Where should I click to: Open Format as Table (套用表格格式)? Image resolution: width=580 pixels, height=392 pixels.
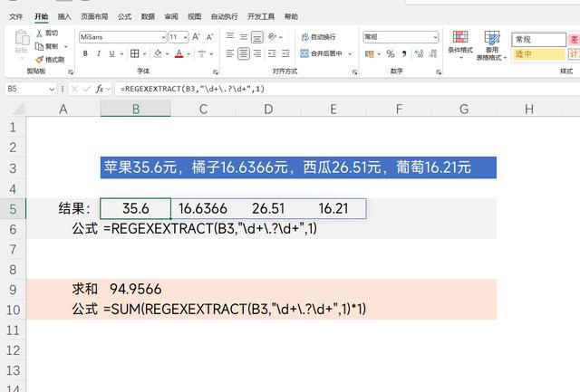pos(491,46)
